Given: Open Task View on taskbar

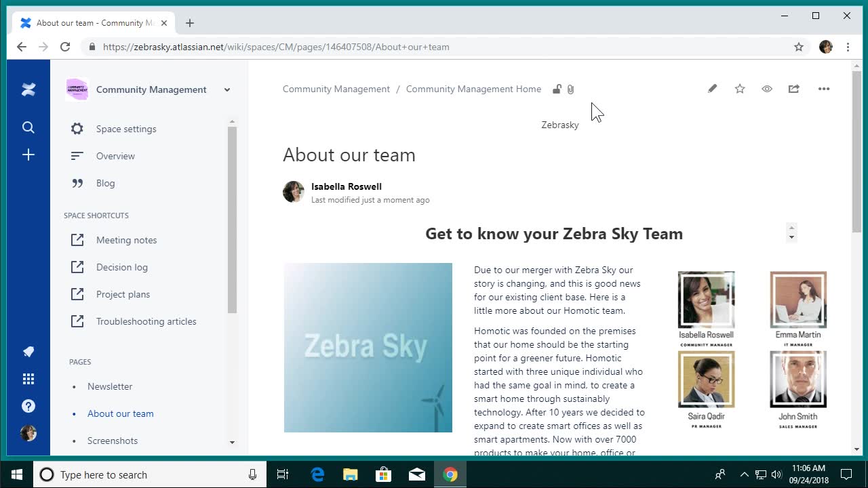Looking at the screenshot, I should 283,474.
